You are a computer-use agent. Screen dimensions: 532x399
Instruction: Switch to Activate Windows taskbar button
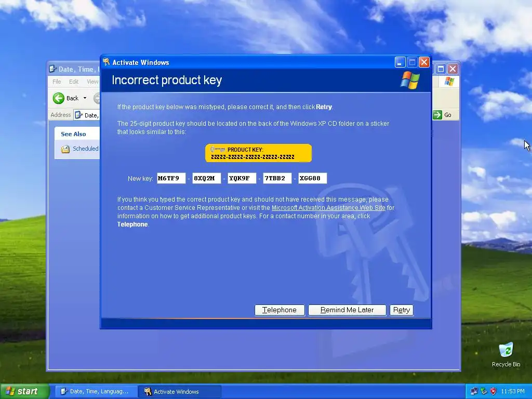point(180,392)
